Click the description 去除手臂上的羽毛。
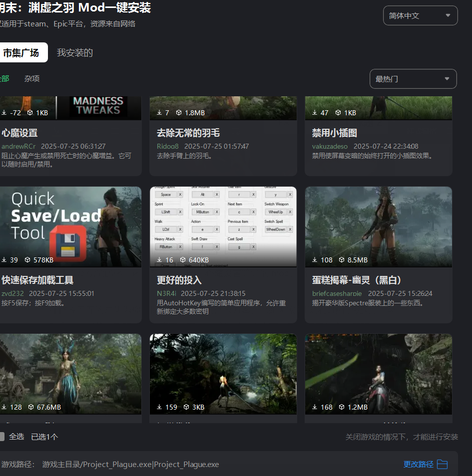Screen dimensions: 472x476 coord(184,156)
